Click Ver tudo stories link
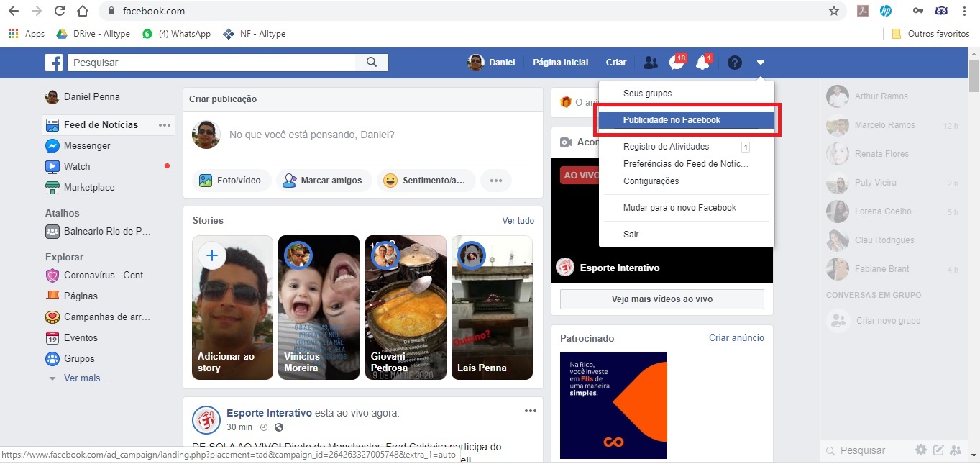 point(518,221)
